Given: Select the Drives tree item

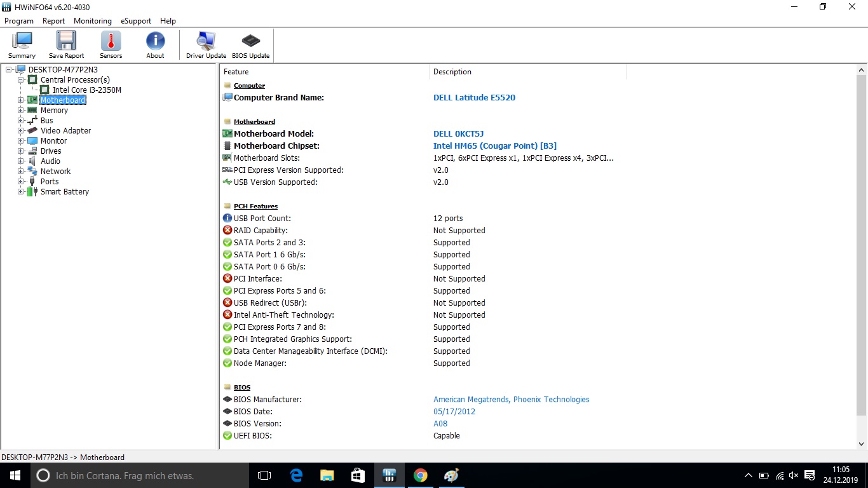Looking at the screenshot, I should point(51,151).
